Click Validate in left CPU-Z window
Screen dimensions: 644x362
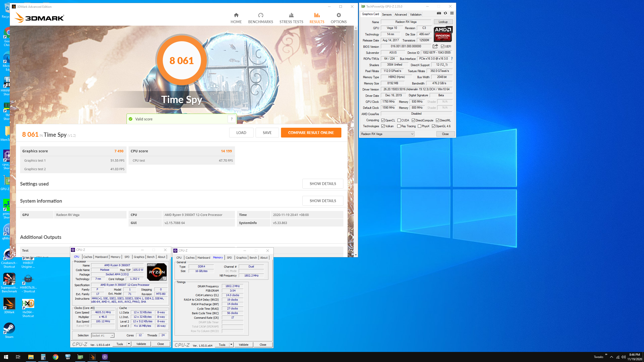pos(141,344)
